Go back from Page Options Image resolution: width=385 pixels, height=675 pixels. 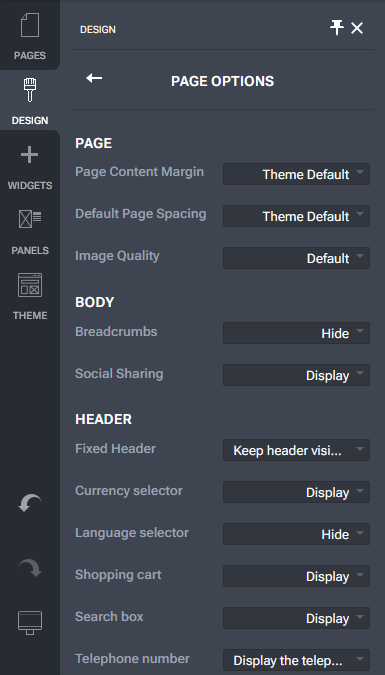tap(94, 78)
